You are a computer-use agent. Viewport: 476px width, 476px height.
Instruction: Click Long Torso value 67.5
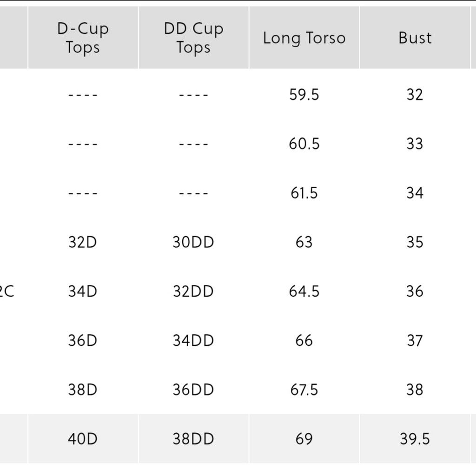coord(304,390)
